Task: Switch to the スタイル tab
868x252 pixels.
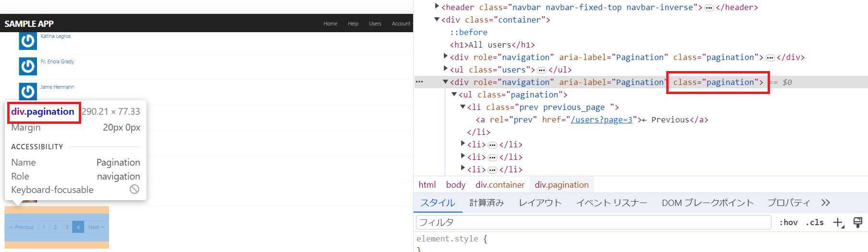Action: [x=438, y=203]
